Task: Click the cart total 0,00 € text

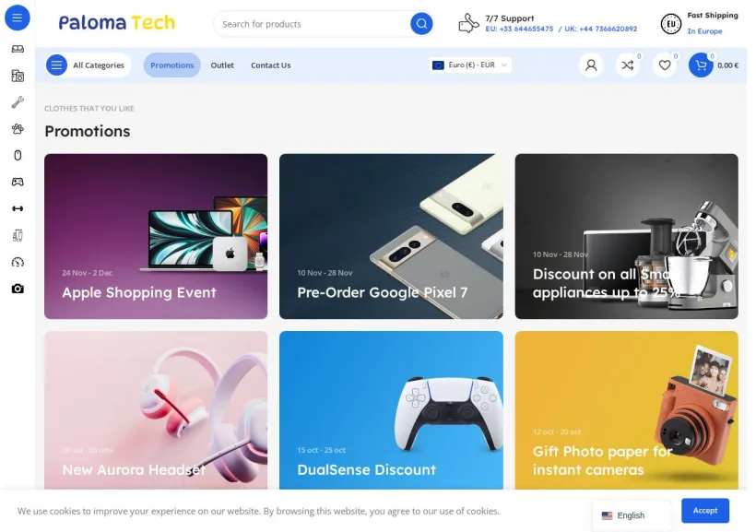Action: point(727,65)
